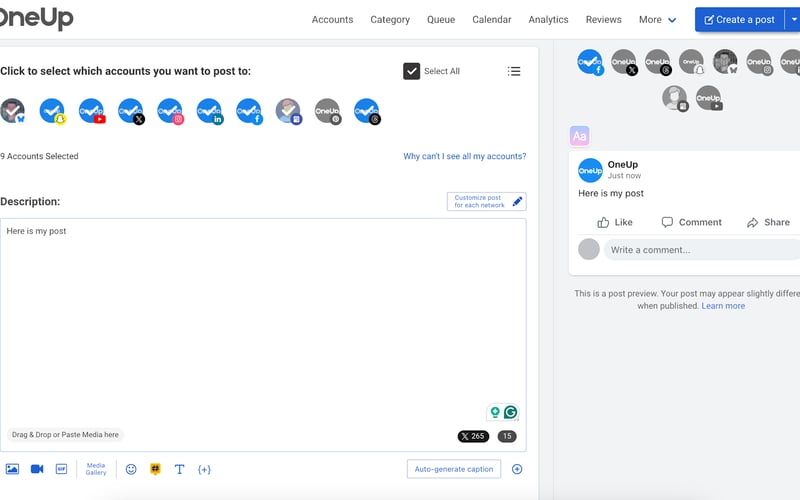Click the green lightbulb suggestion icon
This screenshot has height=500, width=800.
[x=495, y=412]
